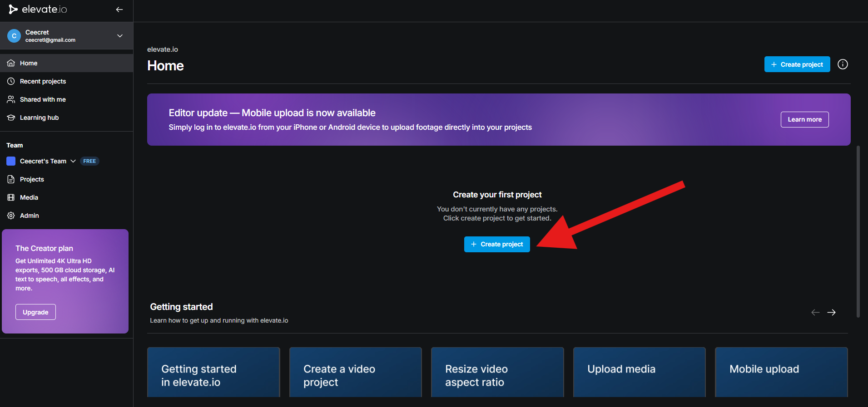This screenshot has width=868, height=407.
Task: Open the Resize video aspect ratio card
Action: pos(497,372)
